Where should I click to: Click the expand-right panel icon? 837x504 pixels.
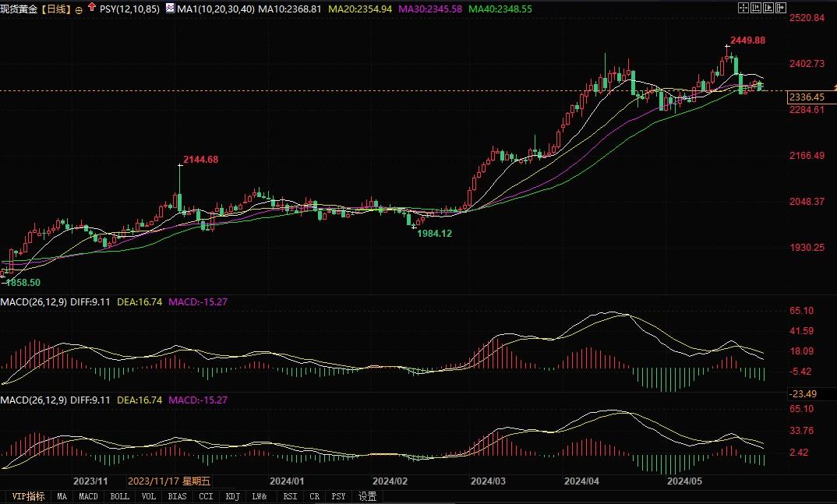pyautogui.click(x=781, y=8)
